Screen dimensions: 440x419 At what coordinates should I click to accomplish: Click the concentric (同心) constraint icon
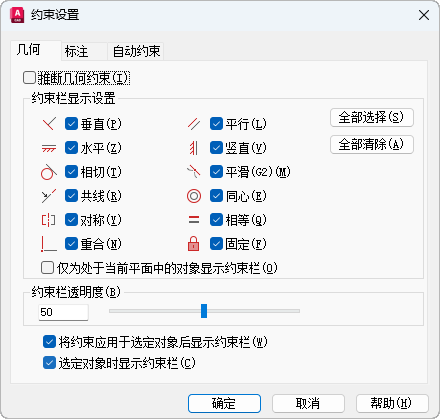click(x=194, y=196)
